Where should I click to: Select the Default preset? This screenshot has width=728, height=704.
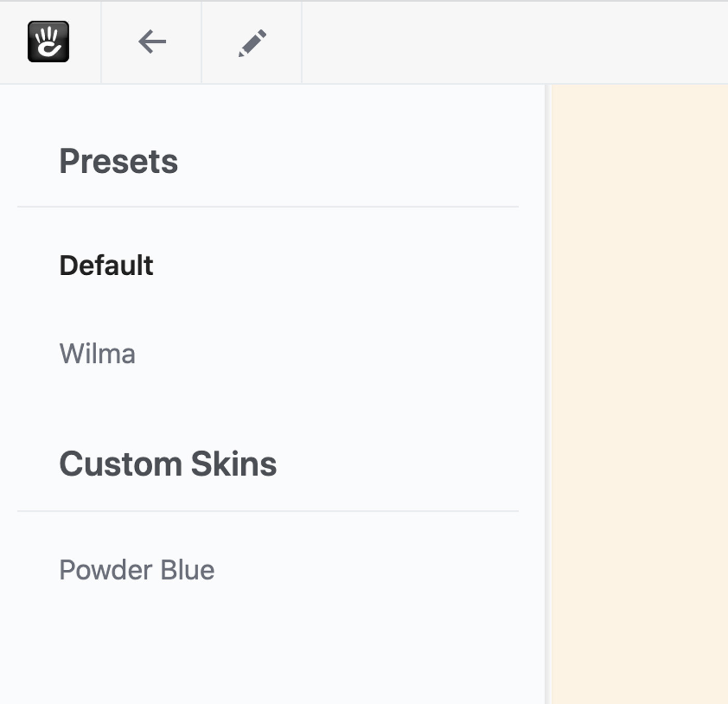click(x=106, y=265)
